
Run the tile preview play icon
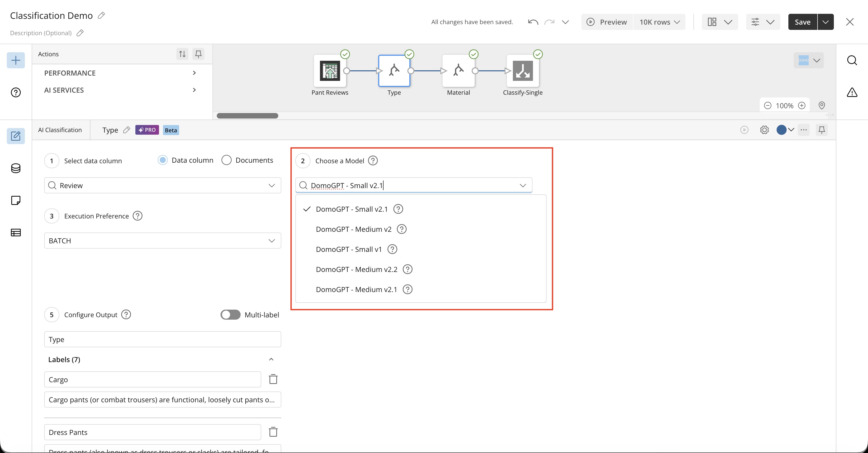tap(744, 130)
